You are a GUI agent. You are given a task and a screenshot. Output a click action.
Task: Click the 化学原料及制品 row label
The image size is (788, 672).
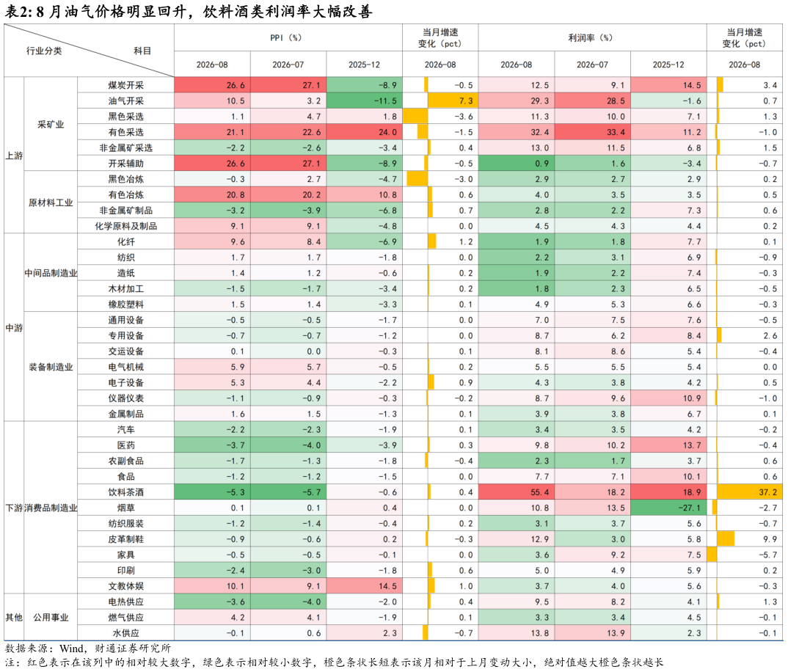click(x=126, y=226)
